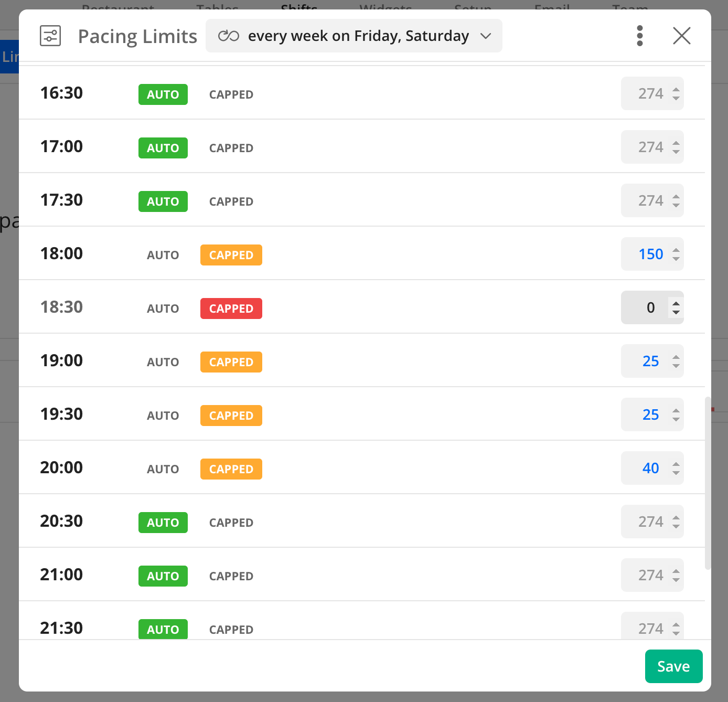Increase the 19:00 limit with up arrow
Screen dimensions: 728x702
(676, 357)
